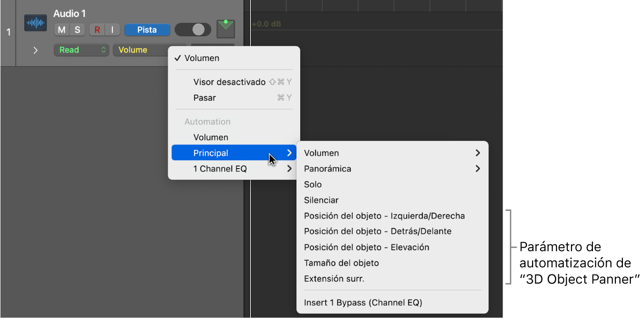Click the green automation indicator icon
This screenshot has width=644, height=319.
(225, 29)
